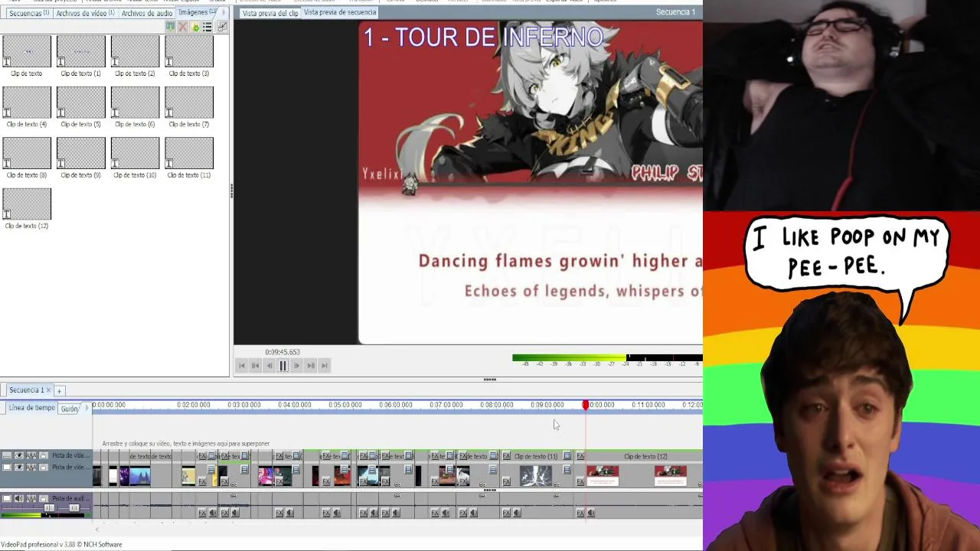
Task: Switch bin to list view icon
Action: (x=207, y=27)
